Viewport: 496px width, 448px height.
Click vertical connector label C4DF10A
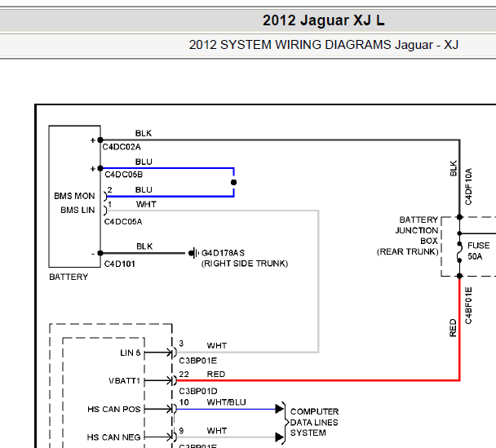pos(468,187)
